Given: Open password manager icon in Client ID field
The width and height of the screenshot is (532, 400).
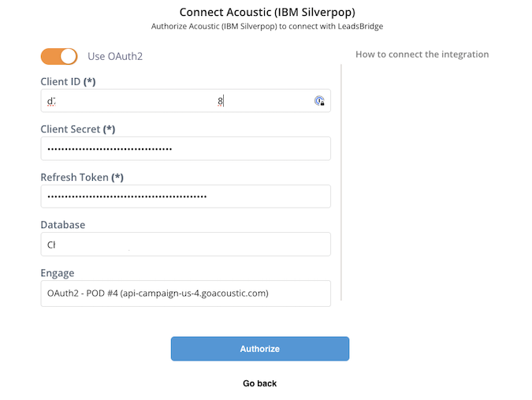Looking at the screenshot, I should pyautogui.click(x=319, y=101).
